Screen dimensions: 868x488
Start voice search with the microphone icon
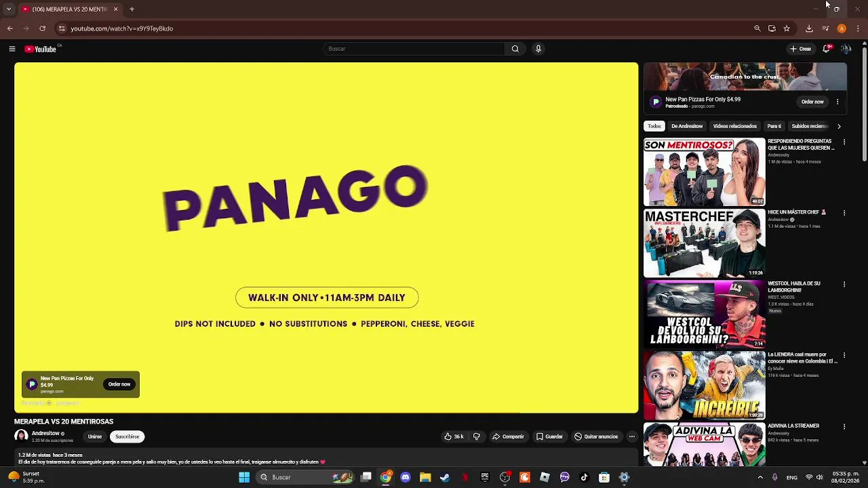click(x=538, y=49)
